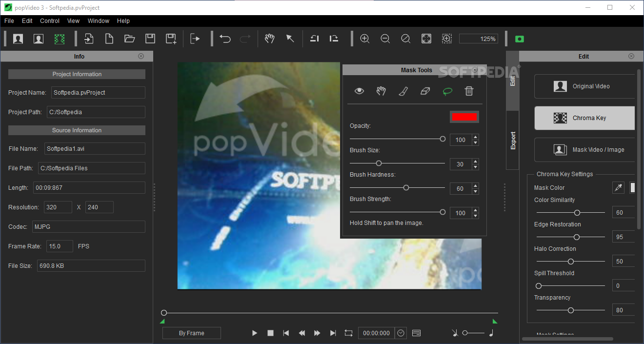Image resolution: width=644 pixels, height=344 pixels.
Task: Click the Mask Video / Image button
Action: (585, 150)
